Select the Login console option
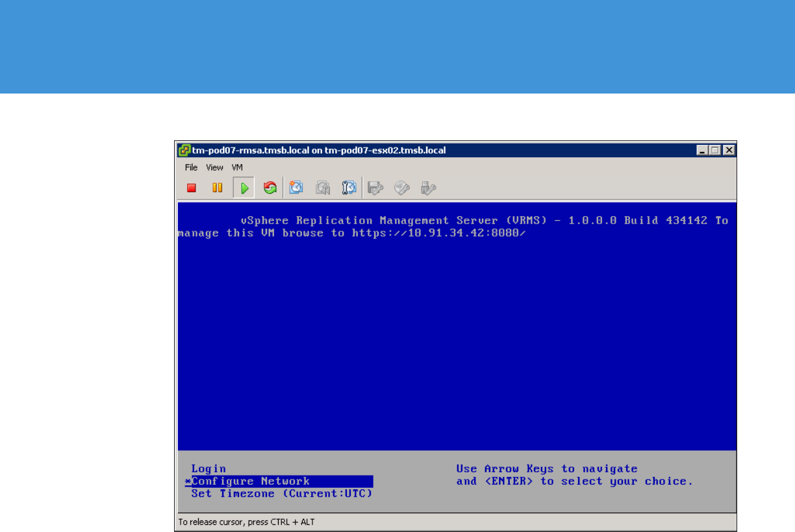The width and height of the screenshot is (795, 532). (x=208, y=468)
